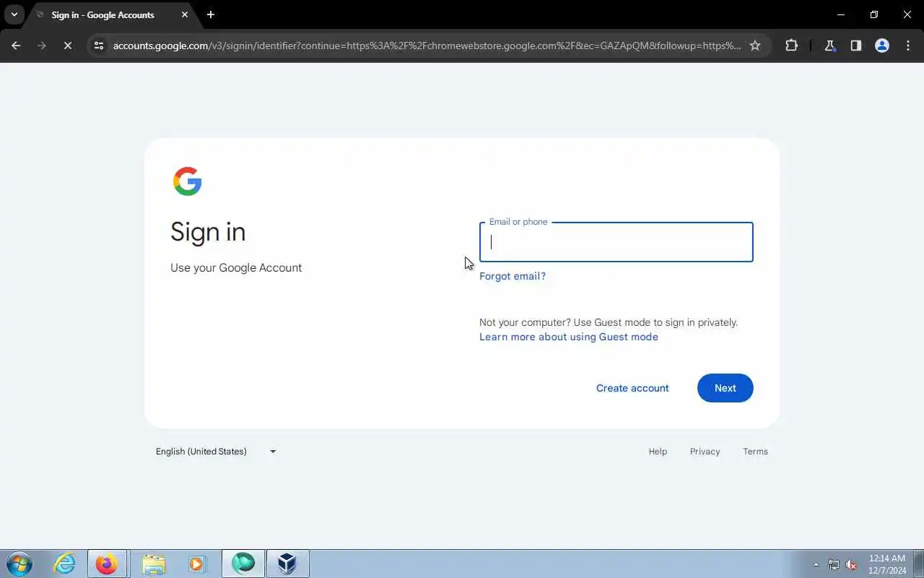Close the Sign in - Google Accounts tab
The width and height of the screenshot is (924, 578).
coord(185,14)
